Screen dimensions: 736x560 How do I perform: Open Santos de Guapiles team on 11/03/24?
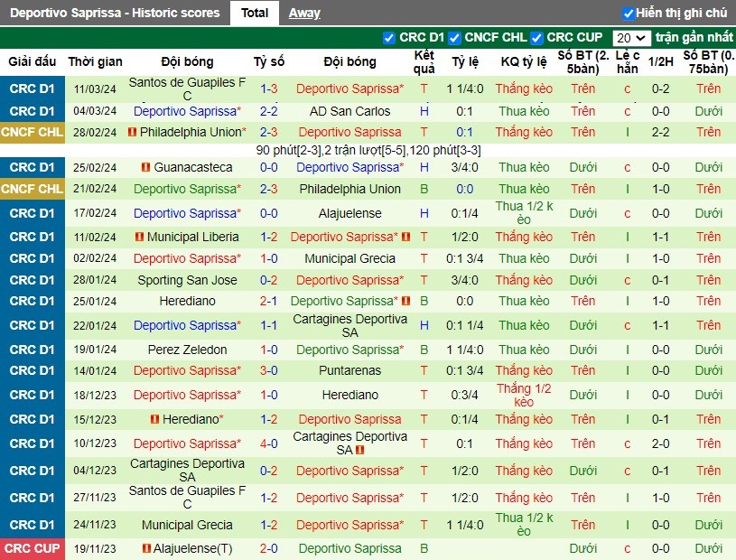tap(187, 89)
